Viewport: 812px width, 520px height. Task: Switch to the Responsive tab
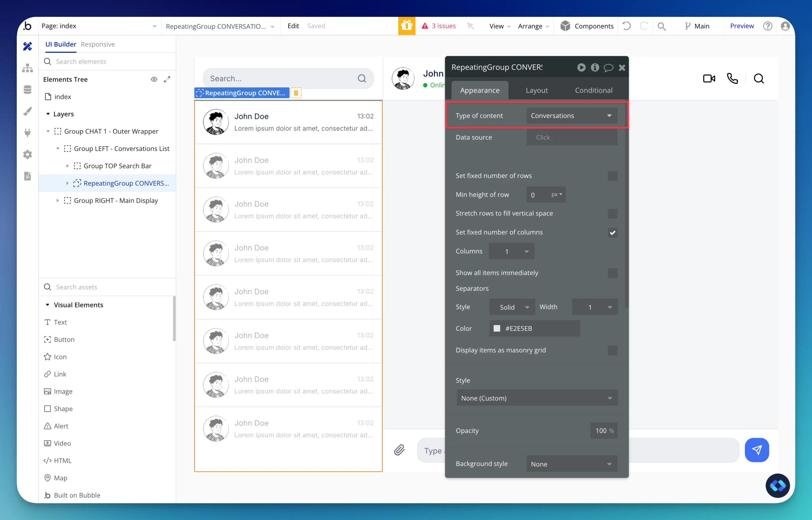click(x=98, y=44)
